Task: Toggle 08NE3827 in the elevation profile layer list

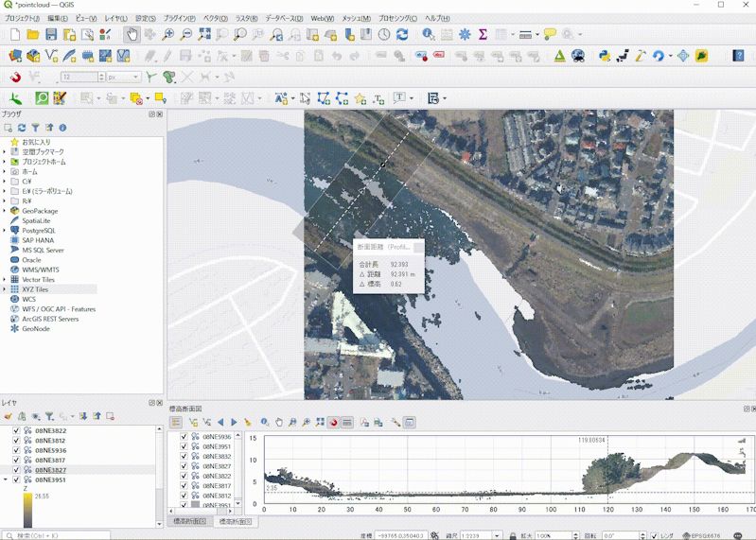Action: tap(184, 466)
